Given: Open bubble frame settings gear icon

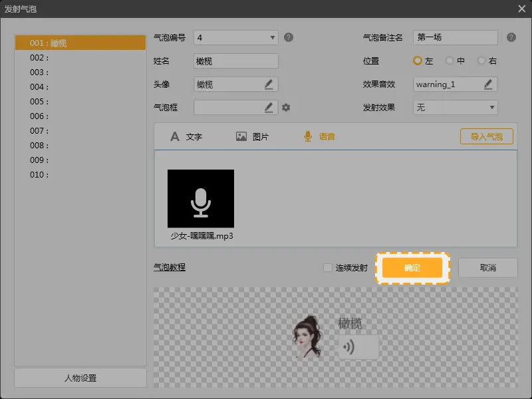Looking at the screenshot, I should point(286,107).
